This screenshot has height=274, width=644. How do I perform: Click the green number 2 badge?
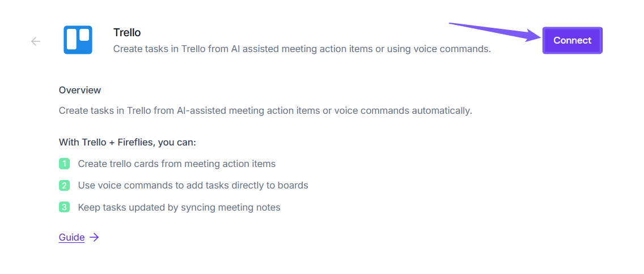tap(64, 185)
